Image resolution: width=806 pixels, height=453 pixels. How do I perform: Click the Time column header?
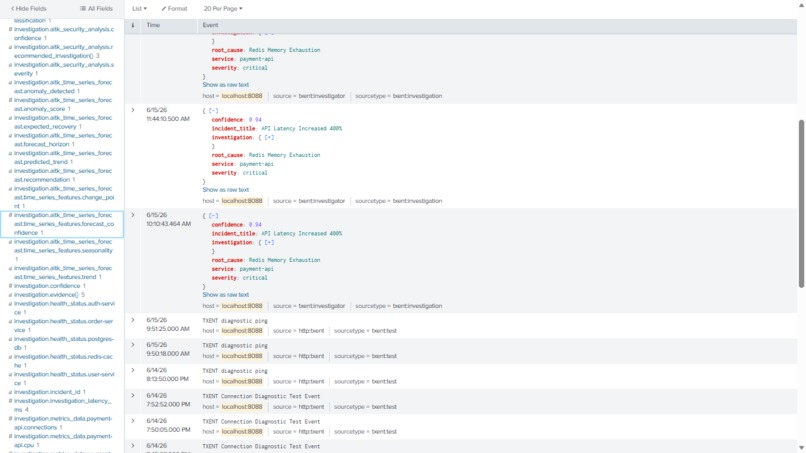coord(153,25)
